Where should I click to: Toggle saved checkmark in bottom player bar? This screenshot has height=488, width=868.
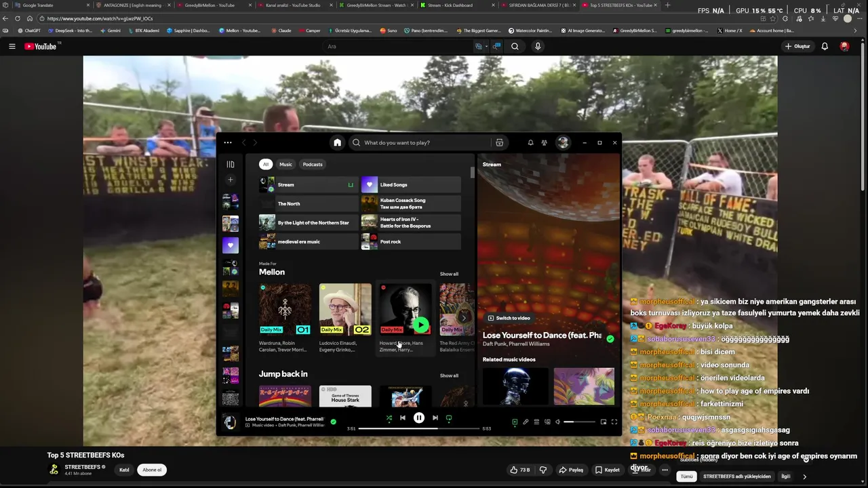click(x=333, y=422)
